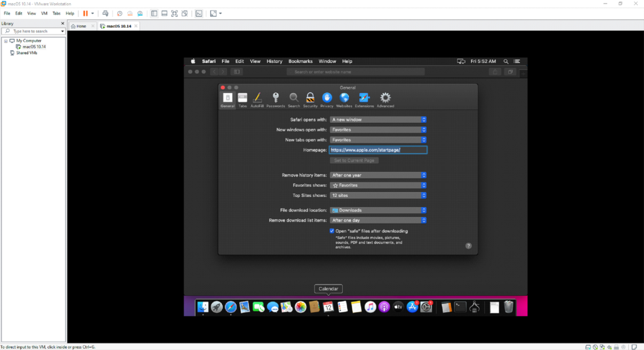644x350 pixels.
Task: Open the macOS Notification Center icon
Action: [x=517, y=61]
